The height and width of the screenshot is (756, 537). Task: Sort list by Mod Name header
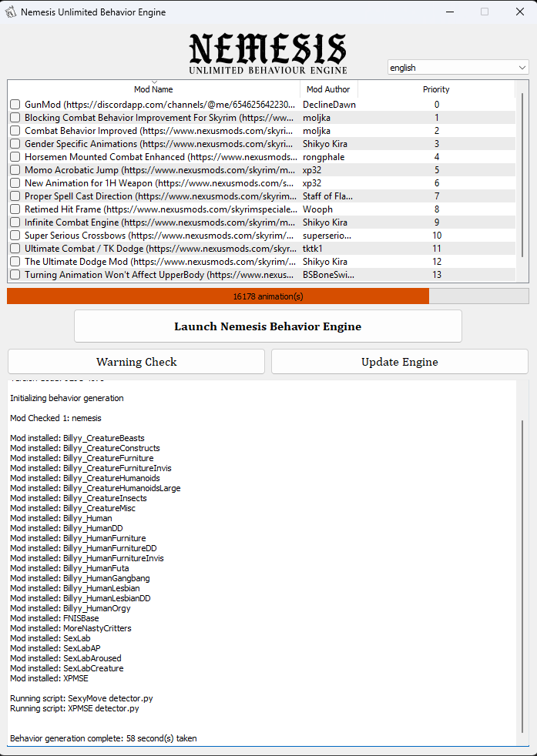[x=153, y=89]
